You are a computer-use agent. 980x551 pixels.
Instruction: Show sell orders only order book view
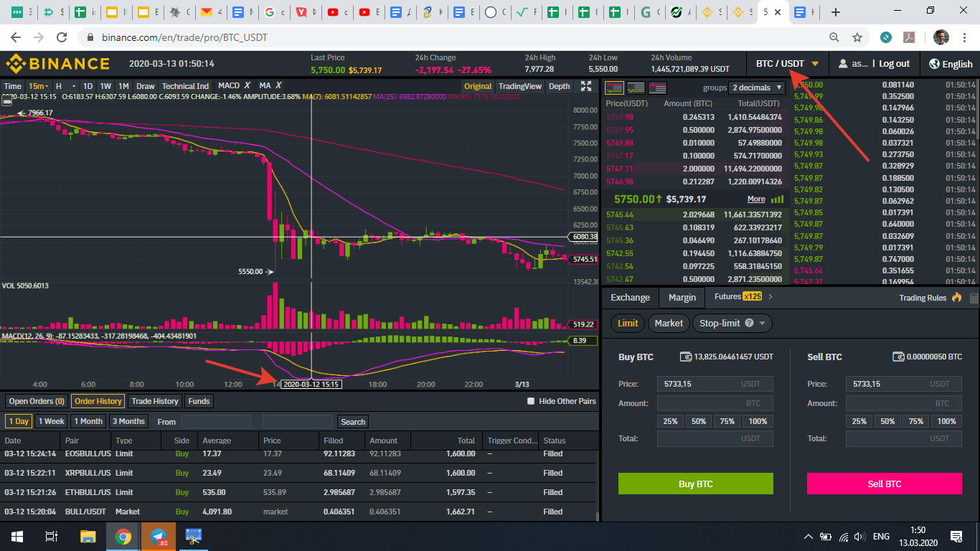pyautogui.click(x=657, y=88)
